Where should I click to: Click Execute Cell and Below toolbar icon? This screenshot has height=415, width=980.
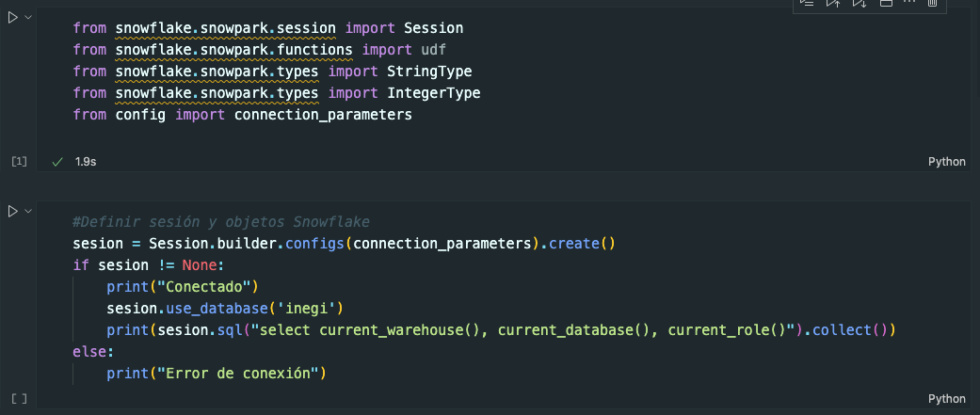click(858, 4)
